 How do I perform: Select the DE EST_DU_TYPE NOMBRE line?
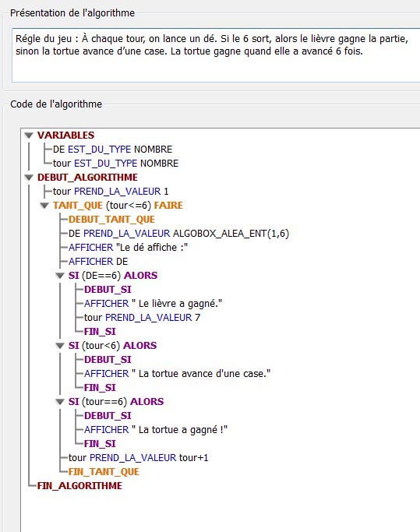[x=112, y=150]
